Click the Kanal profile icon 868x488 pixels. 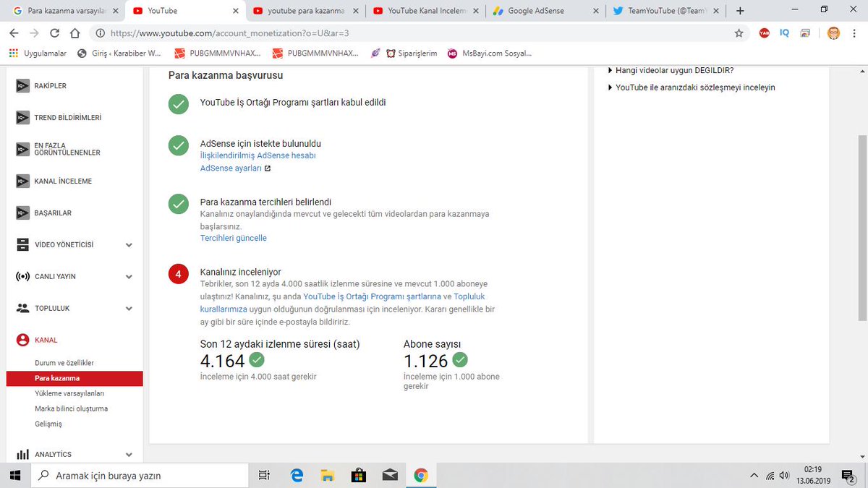click(22, 340)
